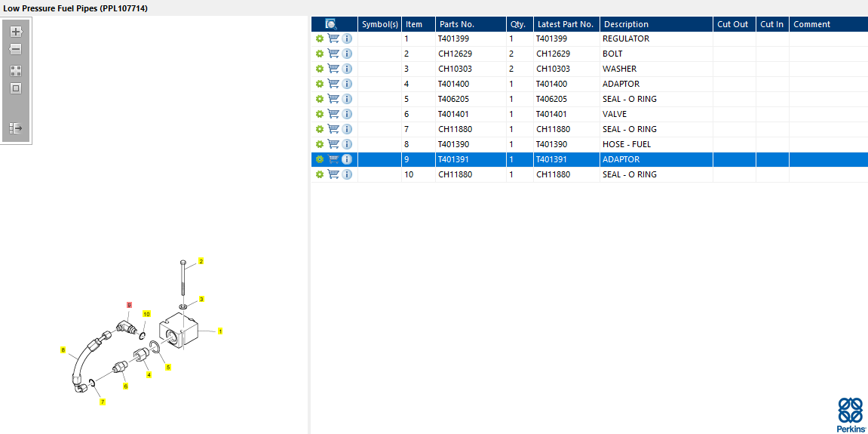Open info for REGULATOR row
The width and height of the screenshot is (868, 434).
click(347, 38)
